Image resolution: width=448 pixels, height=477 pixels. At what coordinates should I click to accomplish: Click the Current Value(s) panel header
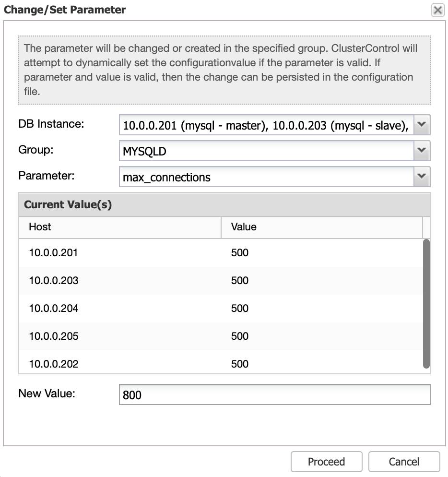(x=224, y=204)
